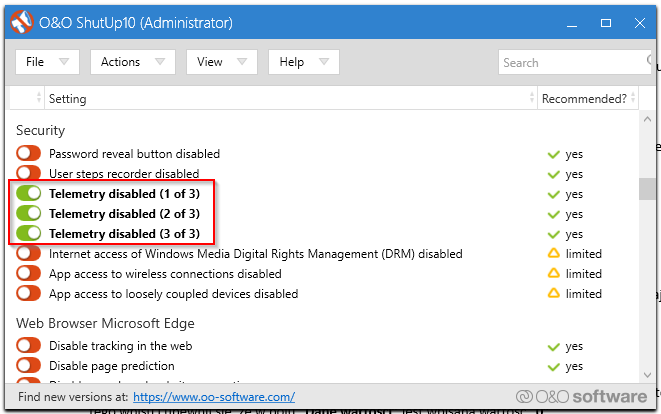Click the scrollbar up arrow
The width and height of the screenshot is (661, 414).
click(647, 119)
